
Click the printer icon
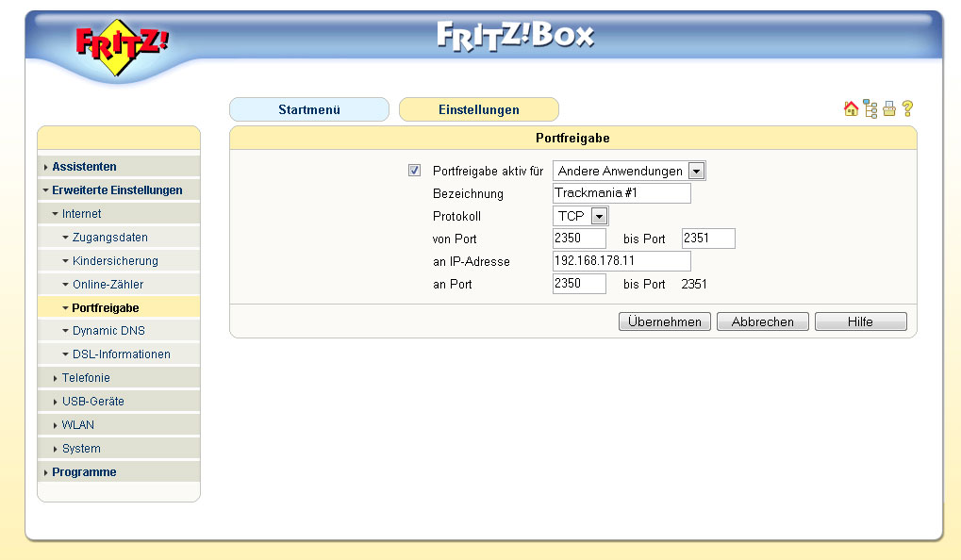889,109
